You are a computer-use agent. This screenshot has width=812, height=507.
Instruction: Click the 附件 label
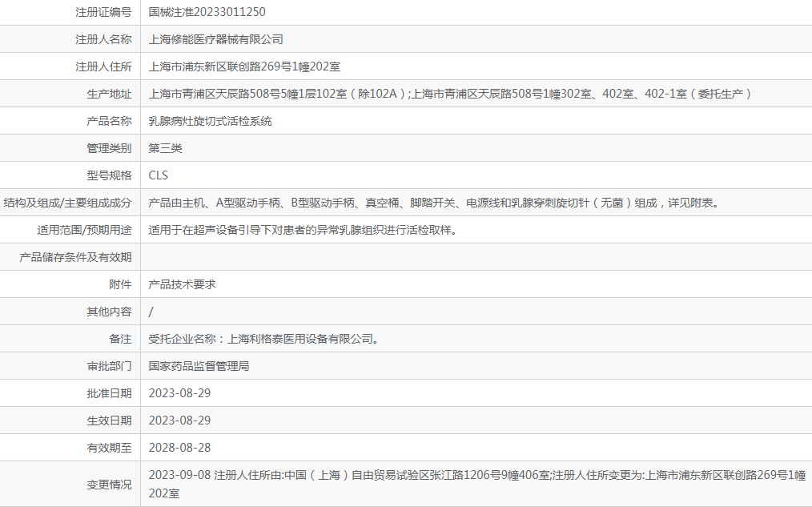tap(121, 284)
